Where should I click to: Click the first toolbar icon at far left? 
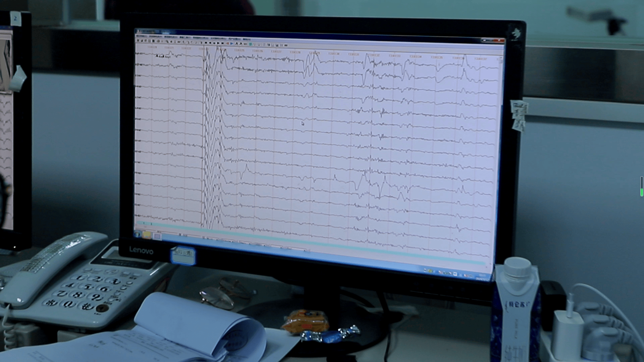click(x=138, y=40)
